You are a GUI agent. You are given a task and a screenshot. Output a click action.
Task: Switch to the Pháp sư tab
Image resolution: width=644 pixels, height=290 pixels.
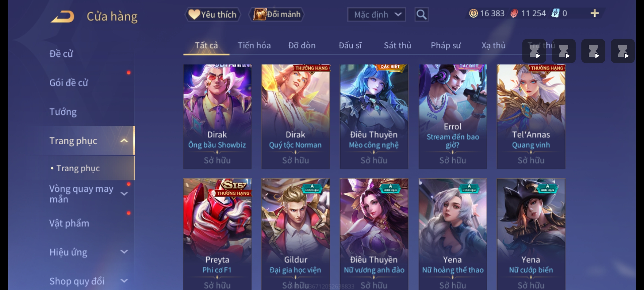click(x=446, y=45)
